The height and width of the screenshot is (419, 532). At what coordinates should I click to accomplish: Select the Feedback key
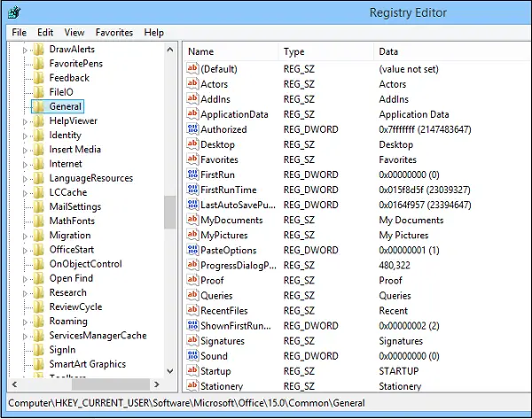click(x=69, y=78)
